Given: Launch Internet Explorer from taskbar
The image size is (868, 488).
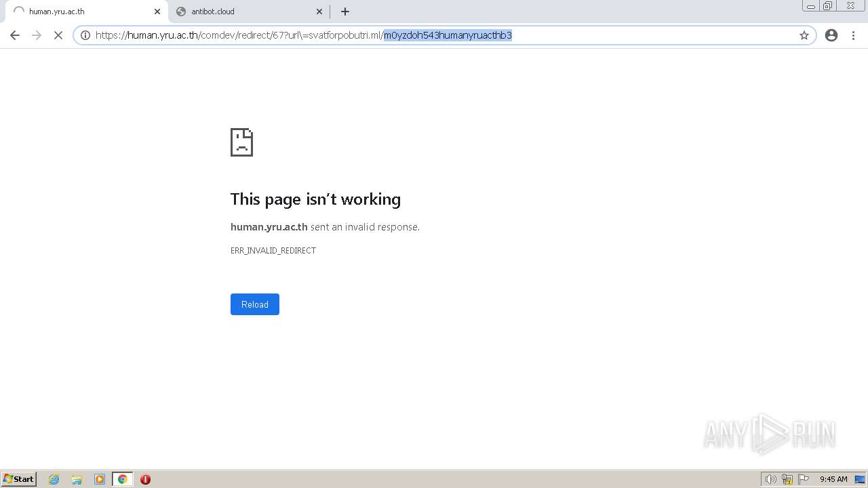Looking at the screenshot, I should (x=54, y=479).
